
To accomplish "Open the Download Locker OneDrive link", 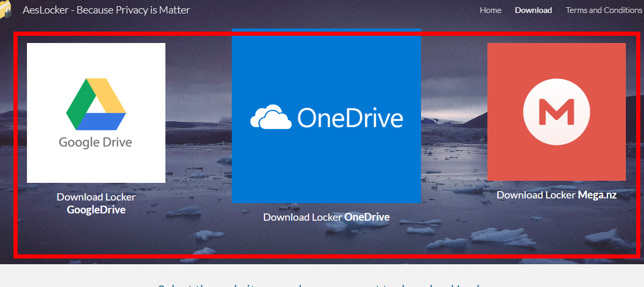I will click(x=326, y=217).
